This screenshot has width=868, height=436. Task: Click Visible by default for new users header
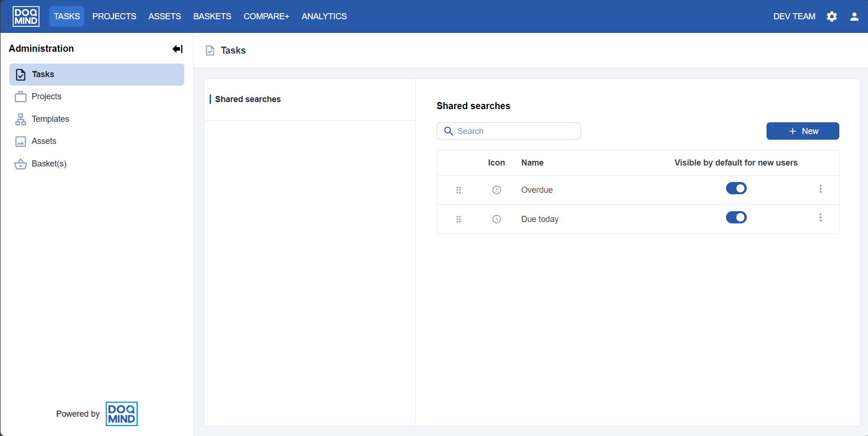pos(736,163)
